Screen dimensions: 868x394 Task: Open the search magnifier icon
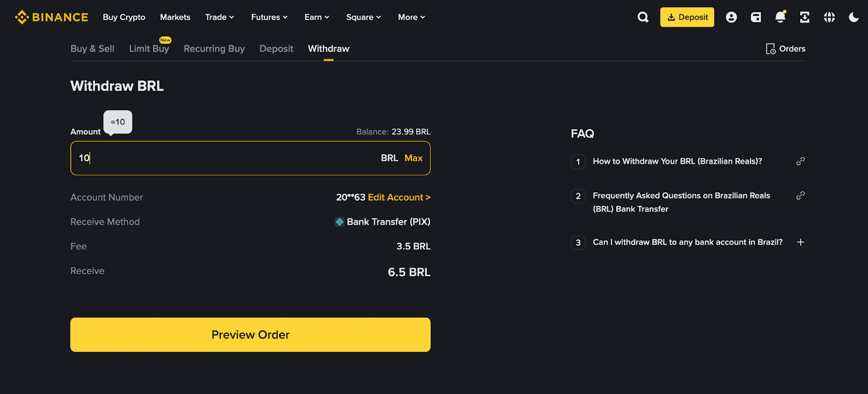click(x=643, y=17)
